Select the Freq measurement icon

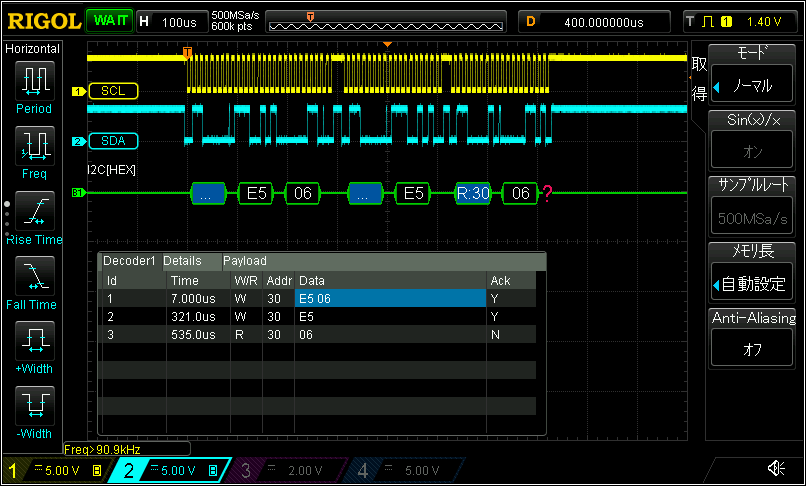pos(34,147)
